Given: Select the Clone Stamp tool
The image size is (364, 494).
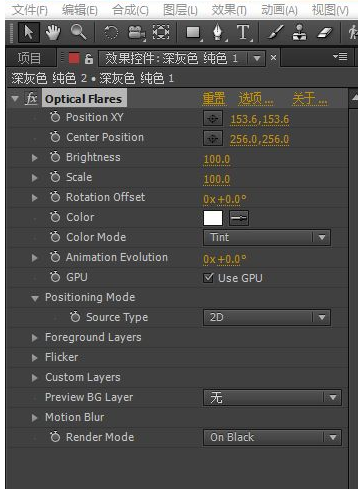Looking at the screenshot, I should (x=299, y=32).
